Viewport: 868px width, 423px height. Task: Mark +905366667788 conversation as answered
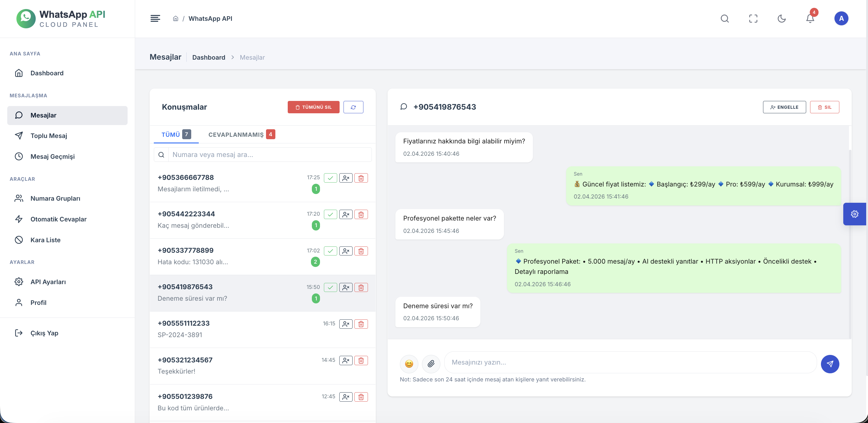pyautogui.click(x=330, y=178)
